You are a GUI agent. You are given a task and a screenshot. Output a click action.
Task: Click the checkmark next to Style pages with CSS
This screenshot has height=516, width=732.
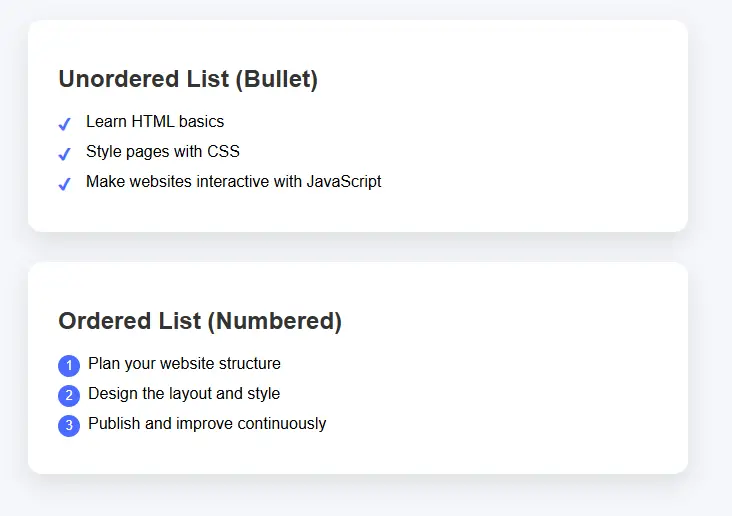[x=64, y=154]
